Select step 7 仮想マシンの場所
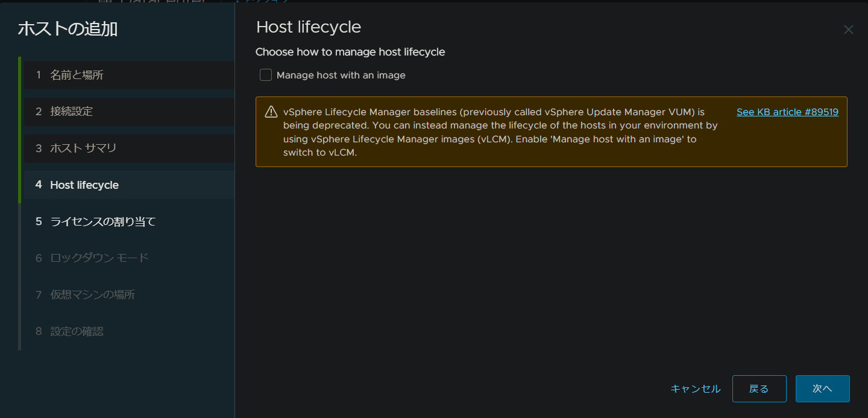The width and height of the screenshot is (868, 418). click(x=92, y=295)
